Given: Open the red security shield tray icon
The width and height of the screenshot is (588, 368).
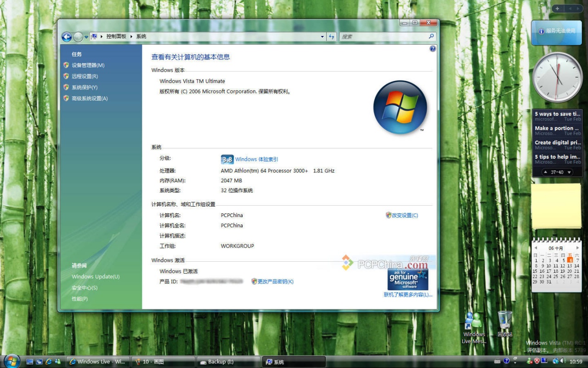Looking at the screenshot, I should 537,361.
